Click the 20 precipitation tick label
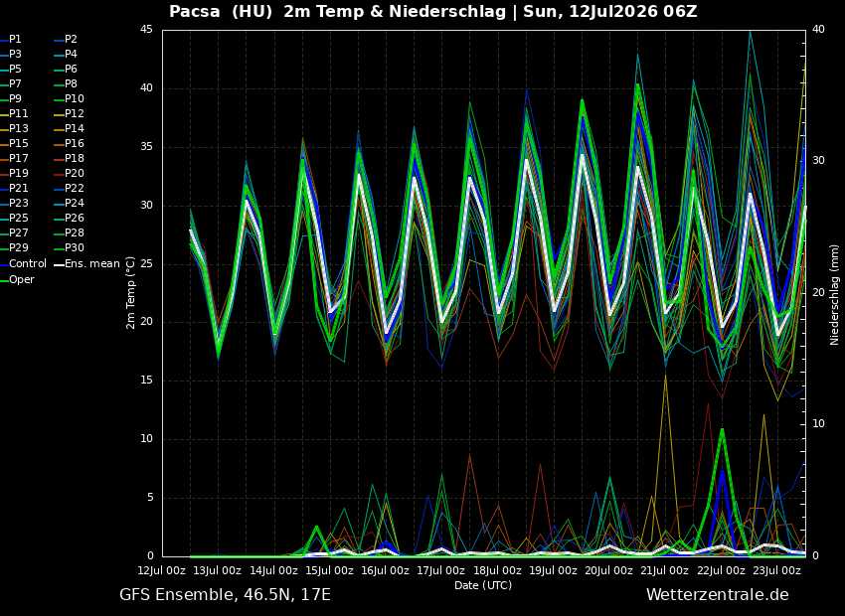Viewport: 845px width, 616px height. (818, 292)
